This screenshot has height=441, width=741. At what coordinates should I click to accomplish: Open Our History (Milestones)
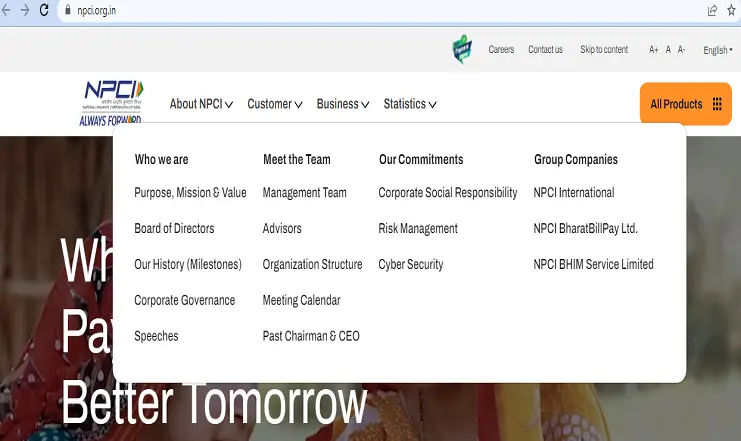[x=188, y=264]
